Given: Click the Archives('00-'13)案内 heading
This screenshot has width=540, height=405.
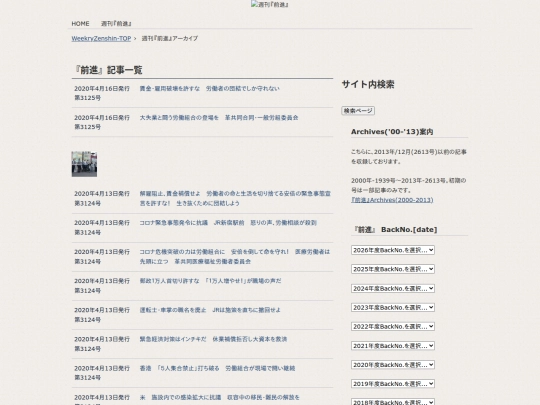Looking at the screenshot, I should point(392,132).
